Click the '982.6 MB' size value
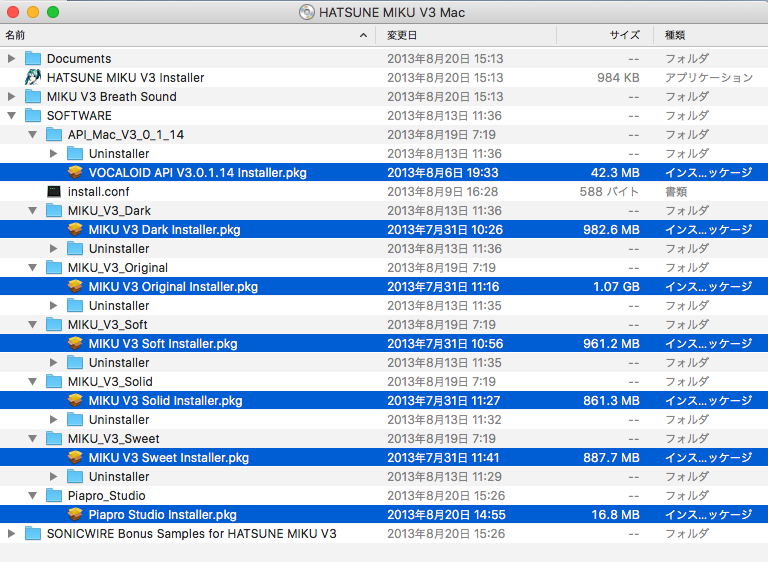768x562 pixels. [x=611, y=229]
